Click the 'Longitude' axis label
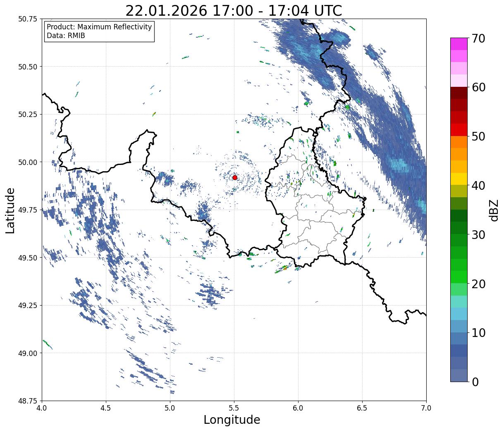 232,420
